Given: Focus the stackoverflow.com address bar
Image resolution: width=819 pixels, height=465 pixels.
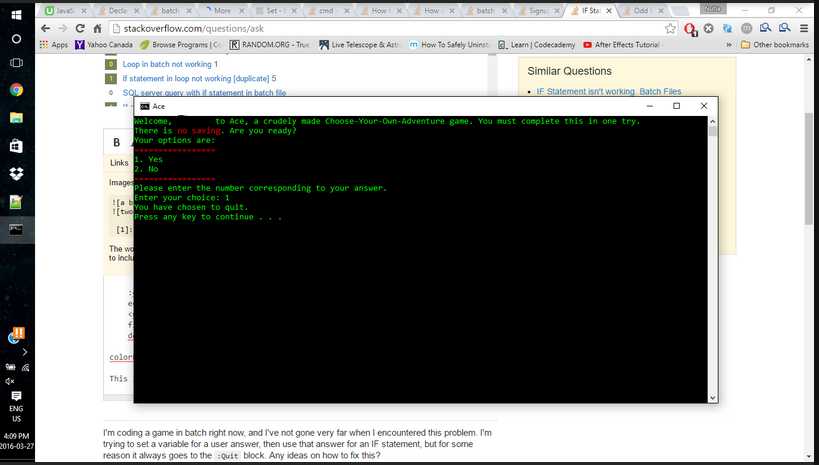Looking at the screenshot, I should tap(387, 29).
